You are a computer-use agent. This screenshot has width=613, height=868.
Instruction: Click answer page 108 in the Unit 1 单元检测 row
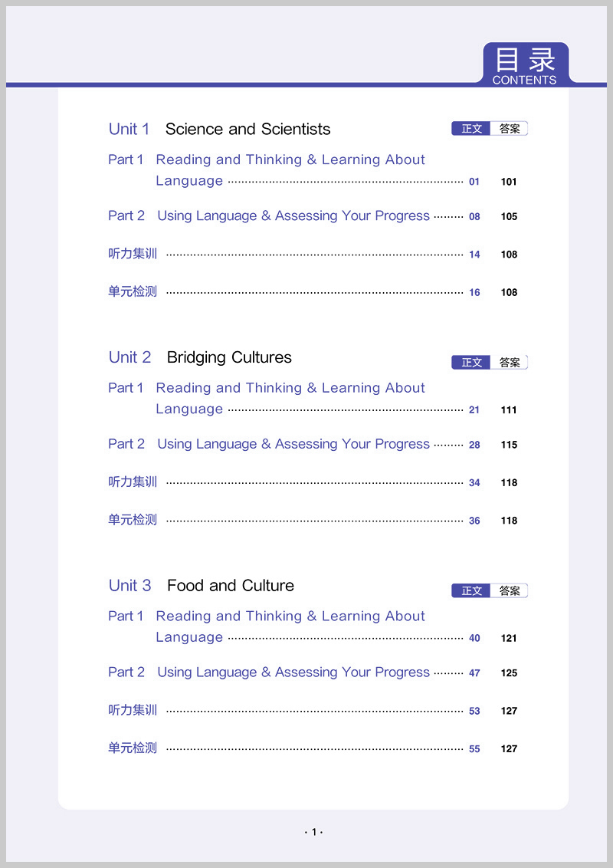point(509,292)
